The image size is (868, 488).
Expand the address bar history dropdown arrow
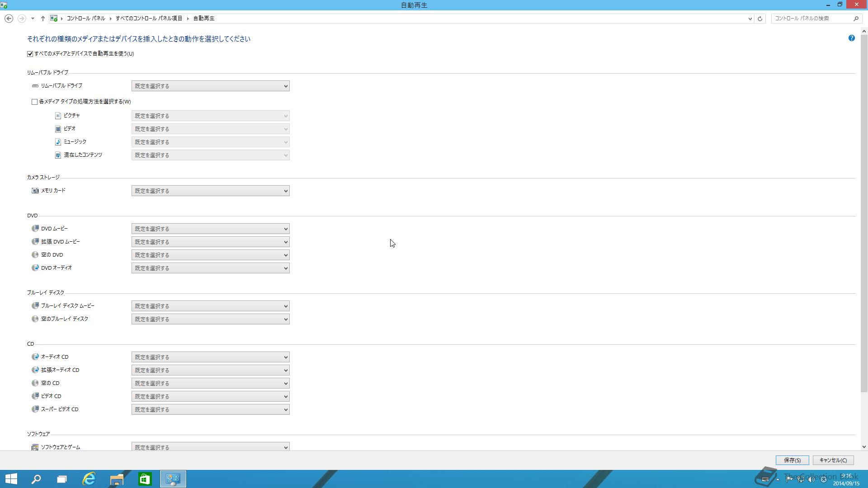point(750,19)
